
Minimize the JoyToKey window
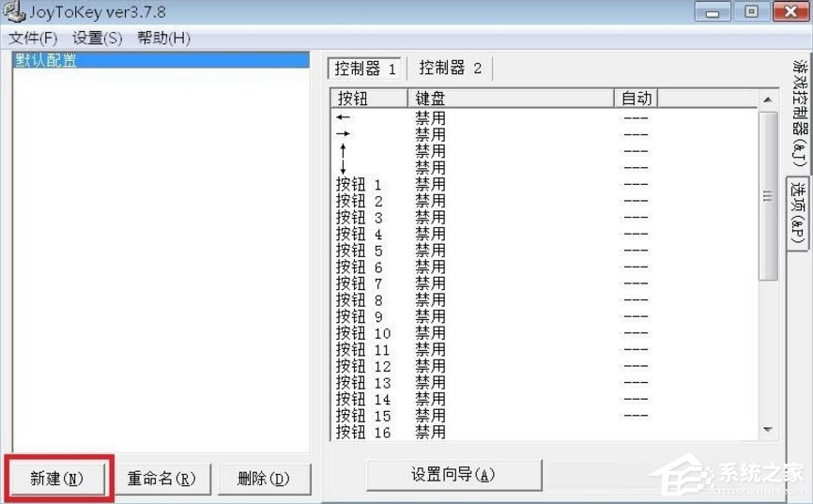[x=713, y=12]
